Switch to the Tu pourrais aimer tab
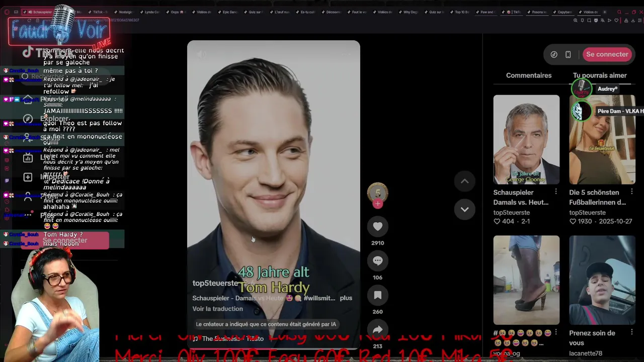Viewport: 644px width, 362px height. click(x=600, y=75)
